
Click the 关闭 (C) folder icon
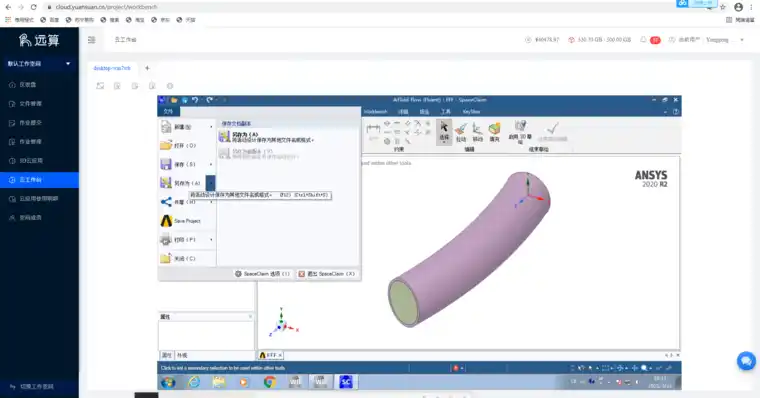tap(166, 258)
